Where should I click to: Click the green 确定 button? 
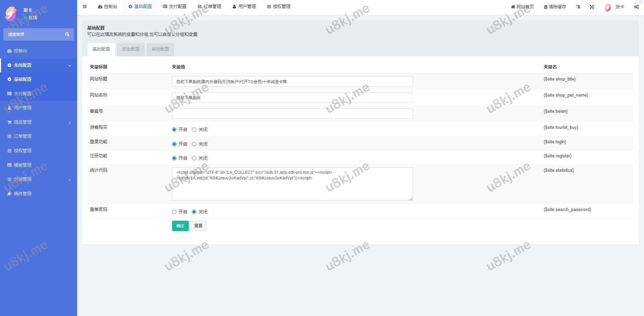click(180, 226)
